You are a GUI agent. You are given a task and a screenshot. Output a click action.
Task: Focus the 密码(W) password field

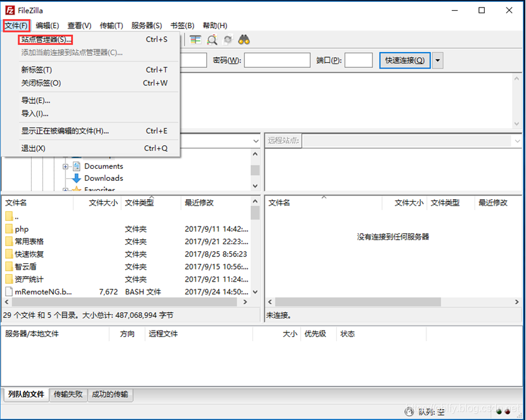[x=277, y=60]
